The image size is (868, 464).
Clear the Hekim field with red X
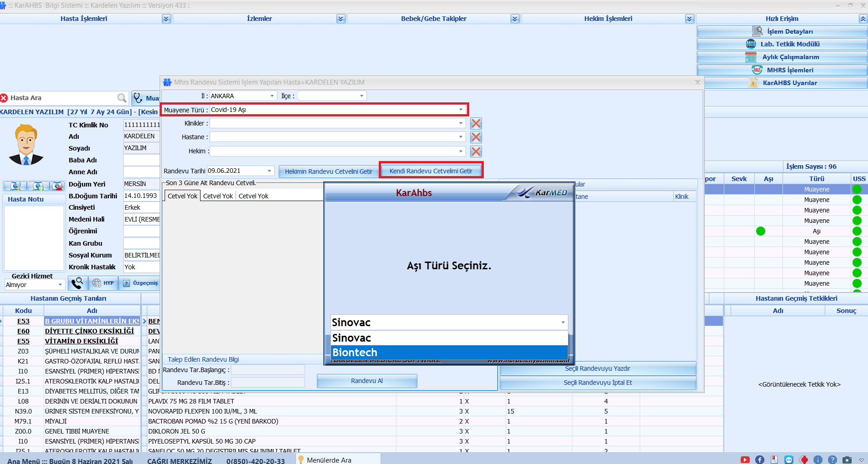pyautogui.click(x=476, y=151)
